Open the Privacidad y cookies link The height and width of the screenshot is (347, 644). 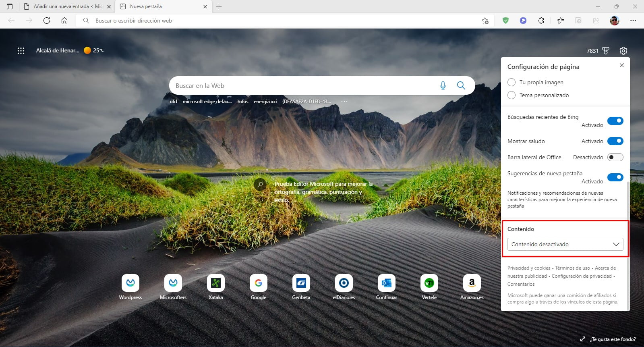(528, 268)
